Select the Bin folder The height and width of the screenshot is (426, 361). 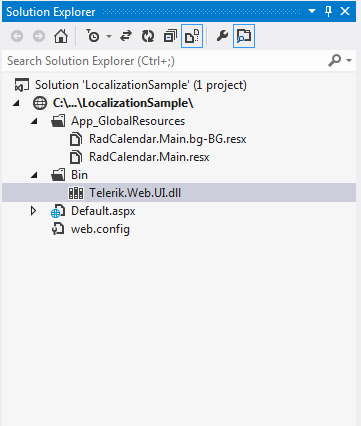(x=79, y=175)
